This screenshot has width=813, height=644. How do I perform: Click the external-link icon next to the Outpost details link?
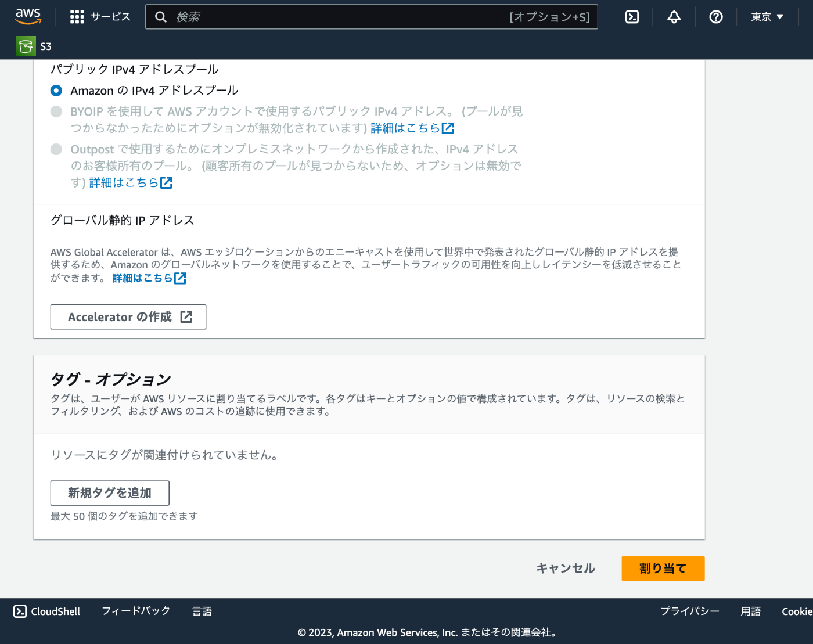tap(166, 183)
